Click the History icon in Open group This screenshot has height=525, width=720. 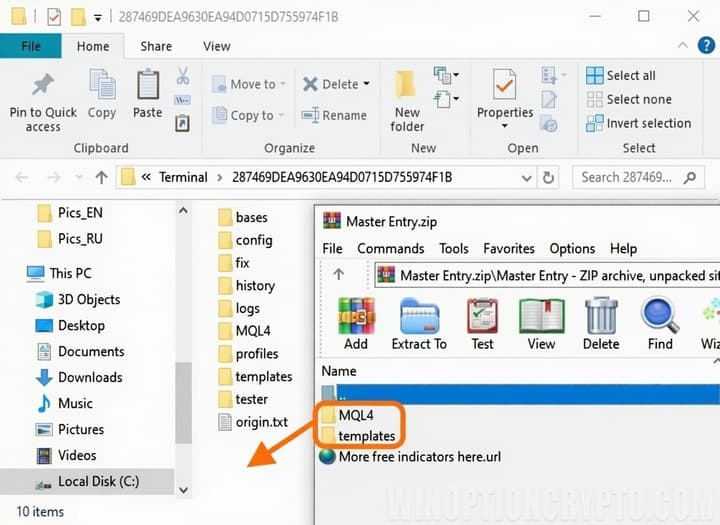tap(549, 124)
